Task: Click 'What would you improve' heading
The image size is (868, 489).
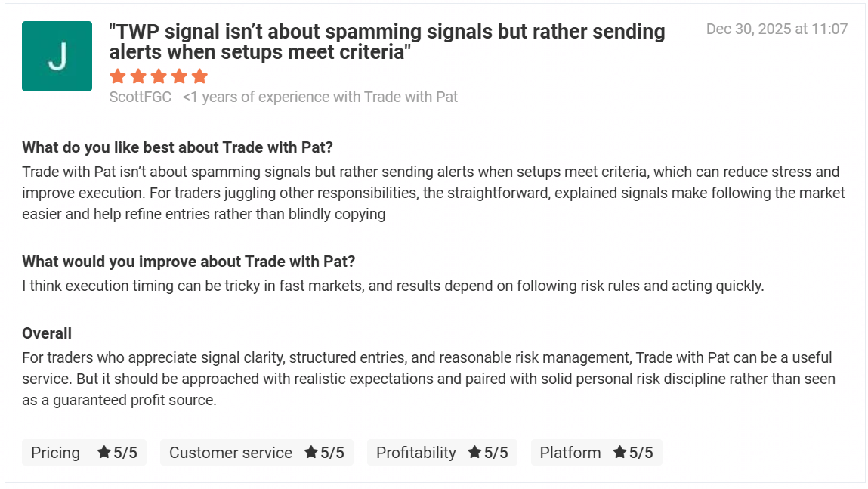Action: coord(188,262)
